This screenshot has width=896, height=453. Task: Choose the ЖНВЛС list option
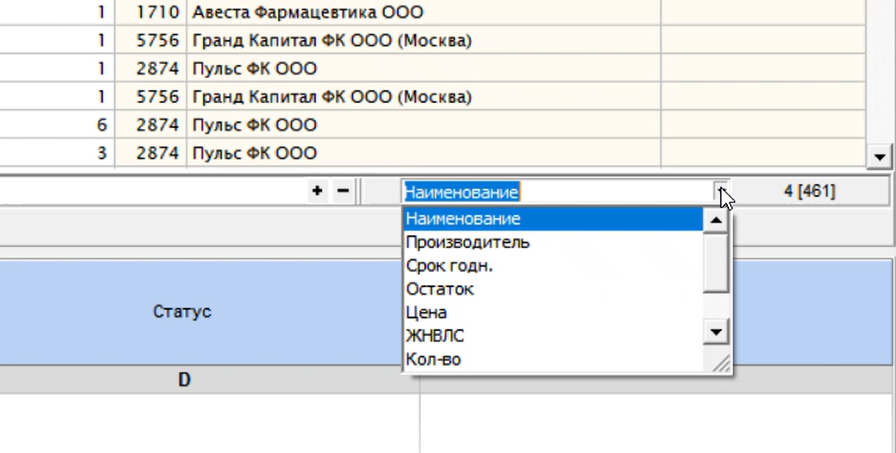tap(435, 336)
